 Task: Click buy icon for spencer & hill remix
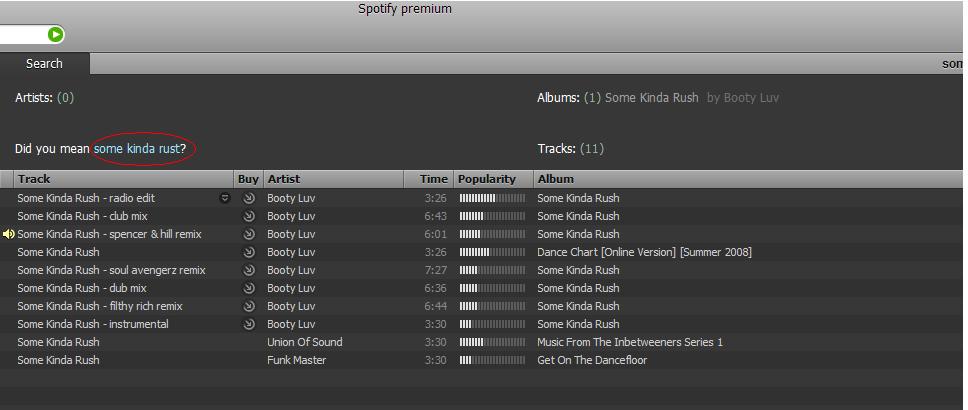click(x=249, y=234)
